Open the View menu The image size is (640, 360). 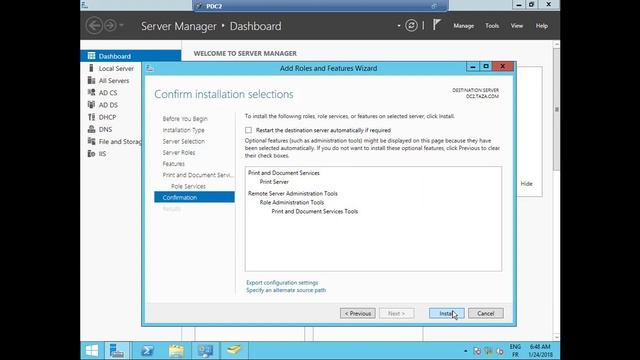point(517,26)
